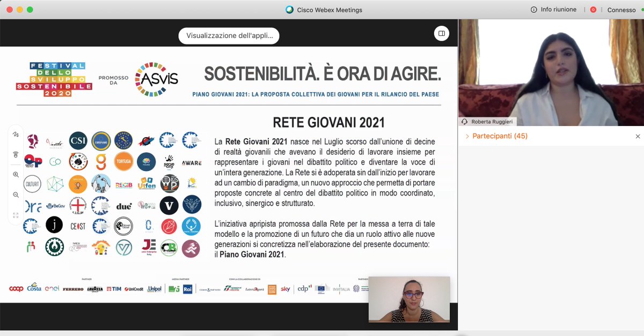Screen dimensions: 644x336
Task: Click the SOSTENIBILITÀ. È ORA DI AGIRE. title
Action: tap(323, 73)
